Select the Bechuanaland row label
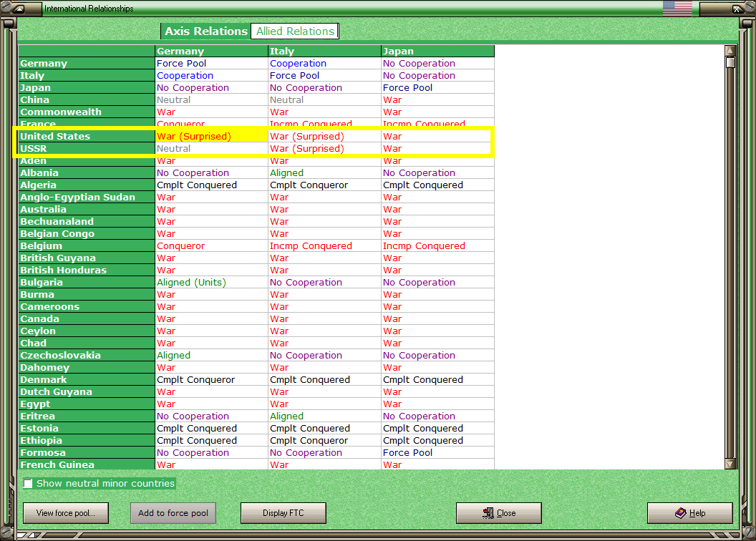This screenshot has width=756, height=541. (x=87, y=222)
